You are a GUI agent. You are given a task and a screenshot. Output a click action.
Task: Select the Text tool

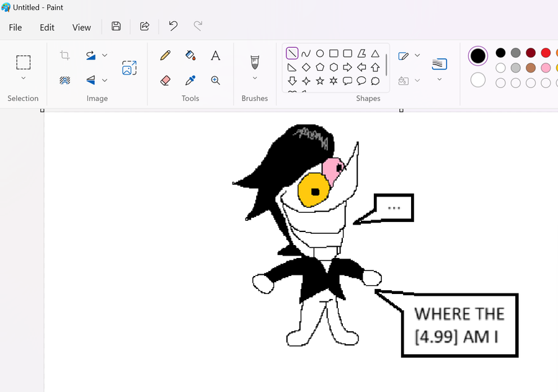point(215,56)
